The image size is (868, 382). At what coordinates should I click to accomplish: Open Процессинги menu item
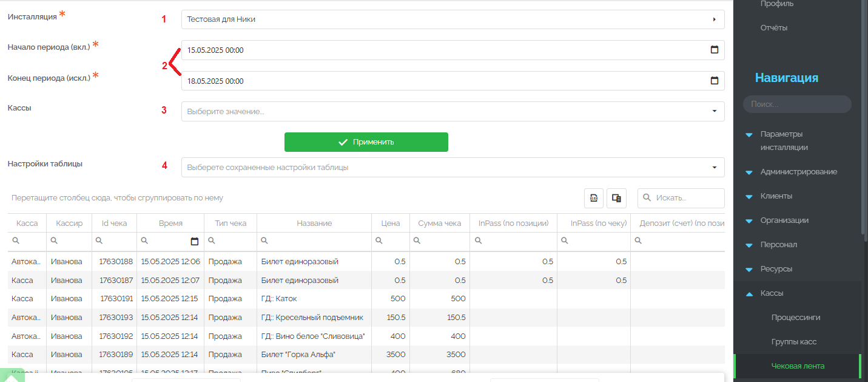pos(795,318)
